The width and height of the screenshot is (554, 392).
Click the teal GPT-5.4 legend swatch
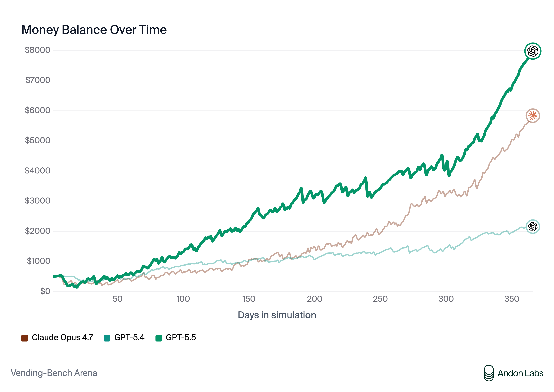tap(107, 338)
